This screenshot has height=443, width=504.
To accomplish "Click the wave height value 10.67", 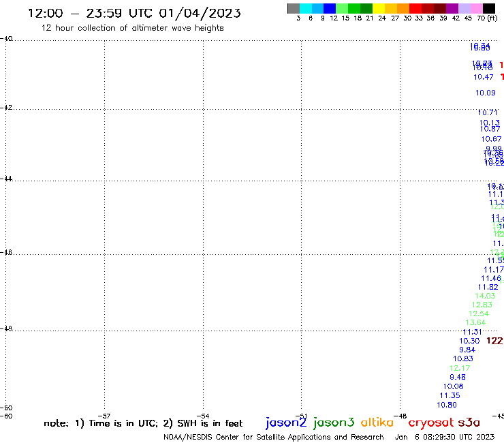I will pyautogui.click(x=491, y=139).
